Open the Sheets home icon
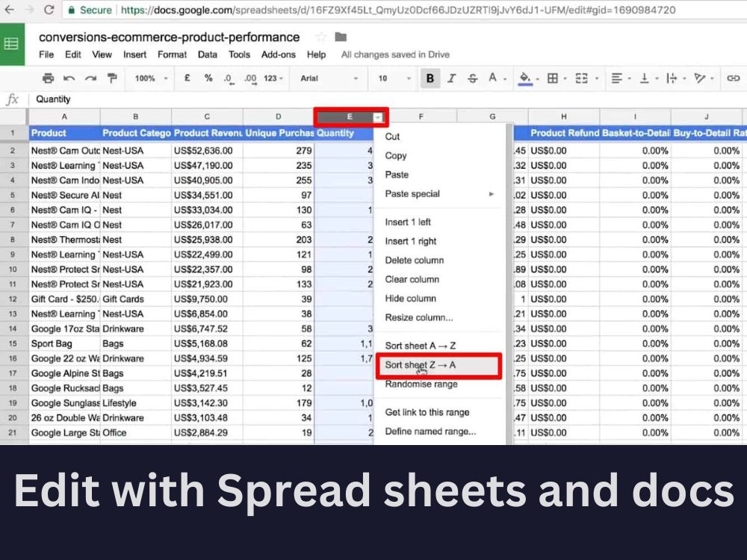 coord(12,44)
